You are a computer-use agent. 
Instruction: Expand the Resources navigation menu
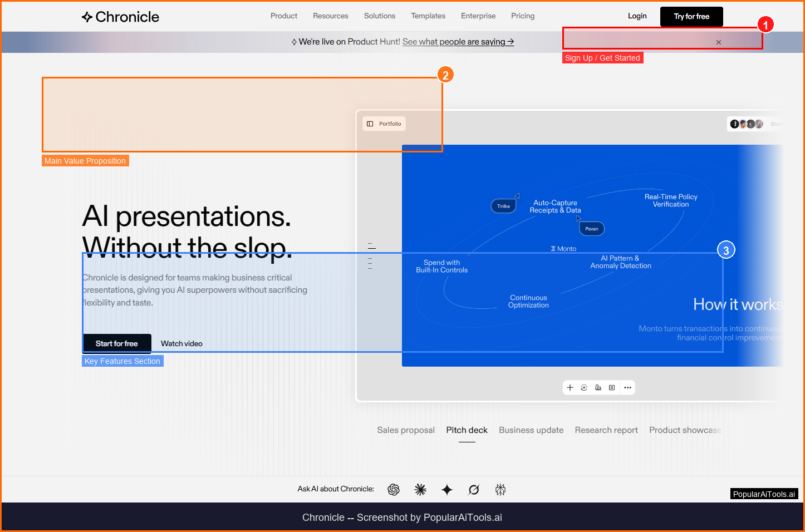tap(330, 16)
